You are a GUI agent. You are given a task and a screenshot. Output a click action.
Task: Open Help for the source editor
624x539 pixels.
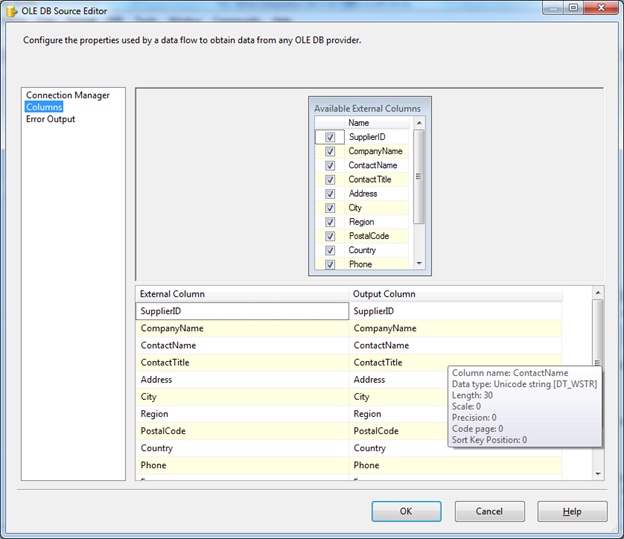point(572,511)
